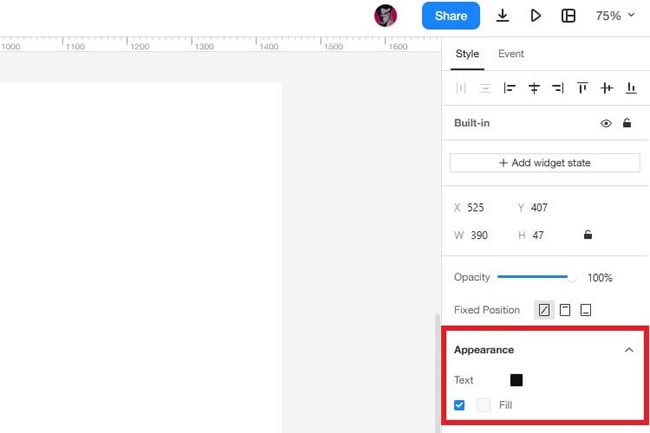Start the preview play icon
This screenshot has height=433, width=650.
point(535,16)
